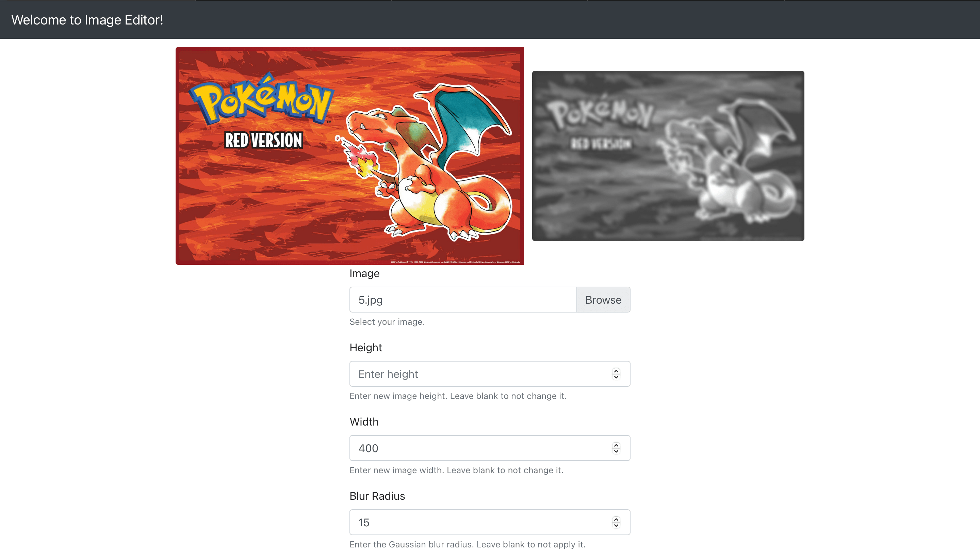The height and width of the screenshot is (559, 980).
Task: Click the Welcome to Image Editor! title
Action: [87, 20]
